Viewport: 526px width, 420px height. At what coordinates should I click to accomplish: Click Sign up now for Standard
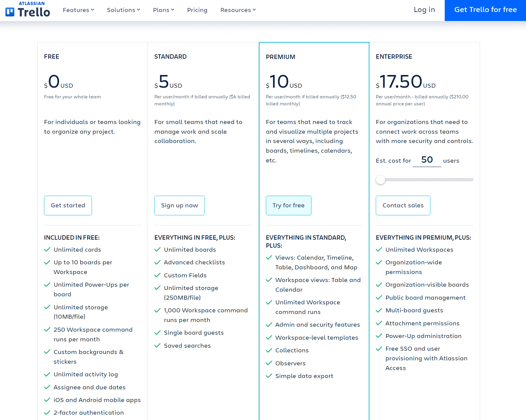pyautogui.click(x=180, y=205)
